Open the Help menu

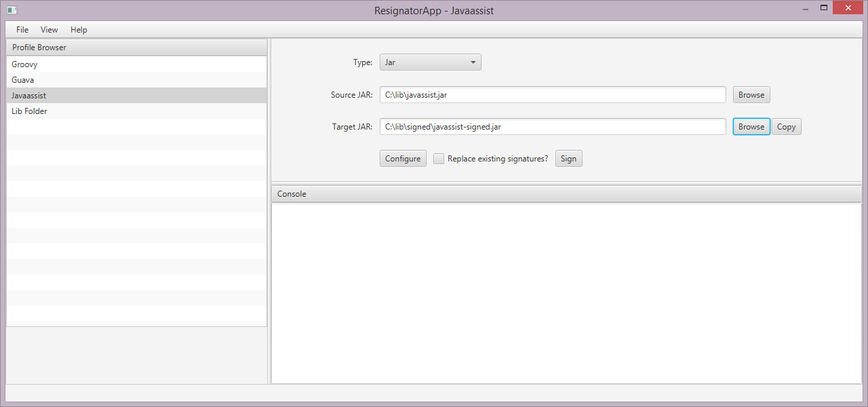click(79, 30)
